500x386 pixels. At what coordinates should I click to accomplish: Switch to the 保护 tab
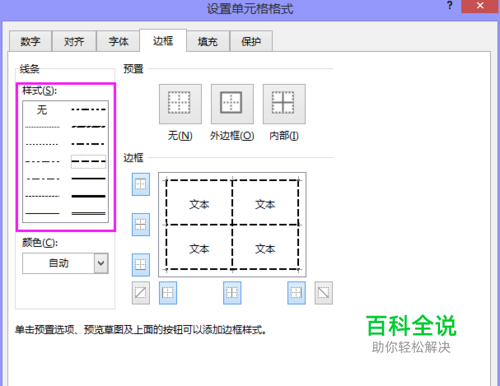(x=251, y=41)
